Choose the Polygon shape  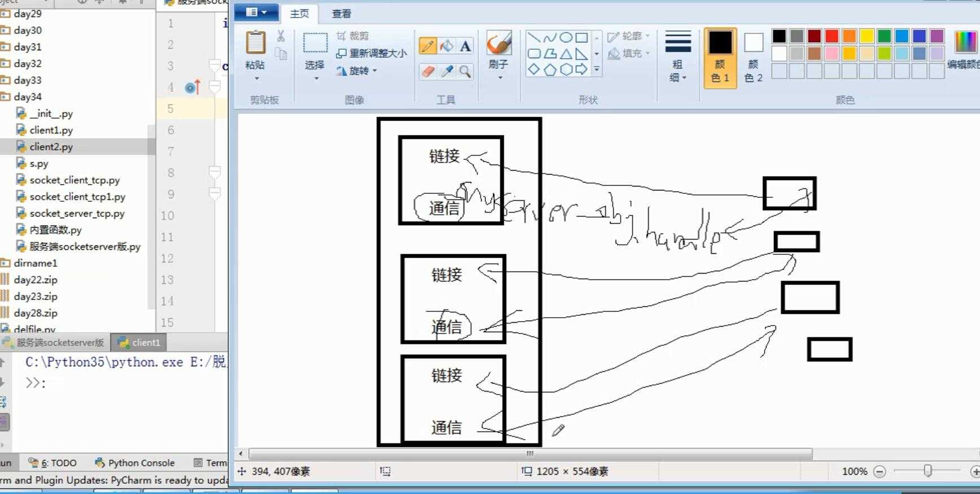pyautogui.click(x=550, y=54)
